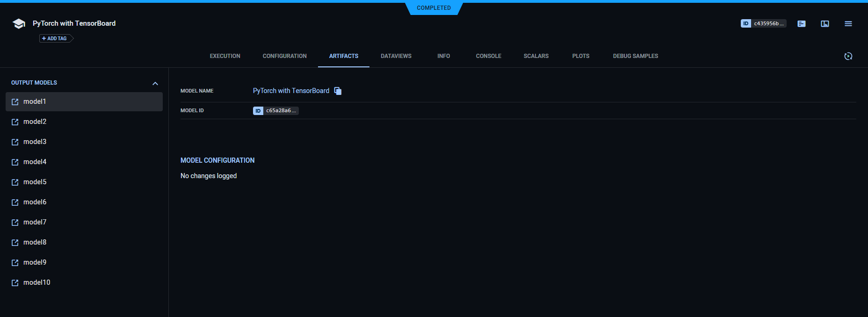Select model3 in output models list

point(35,142)
